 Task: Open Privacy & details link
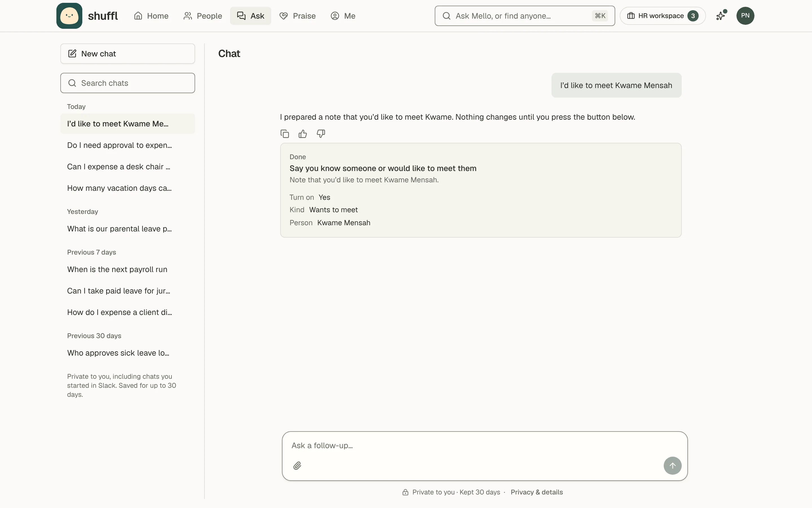tap(537, 492)
